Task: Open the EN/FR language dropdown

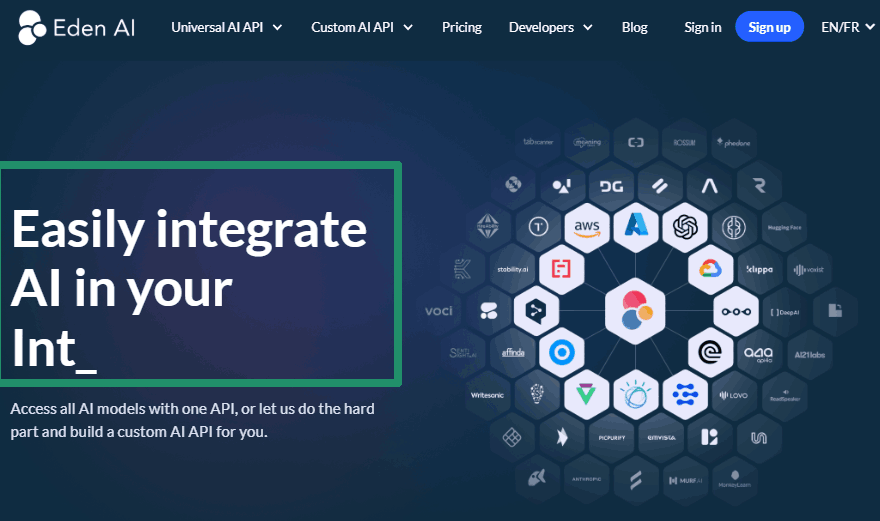Action: click(x=847, y=27)
